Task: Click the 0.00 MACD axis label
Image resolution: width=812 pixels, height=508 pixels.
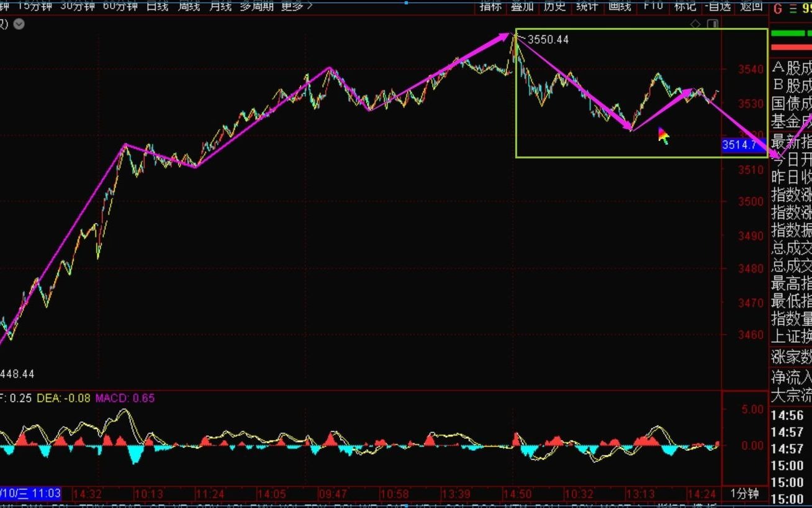Action: (x=754, y=445)
